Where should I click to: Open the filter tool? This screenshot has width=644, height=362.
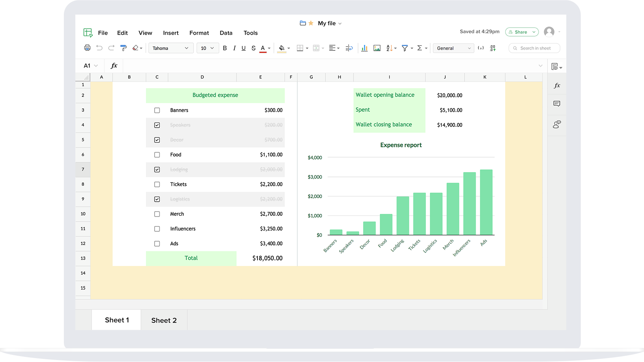tap(405, 48)
